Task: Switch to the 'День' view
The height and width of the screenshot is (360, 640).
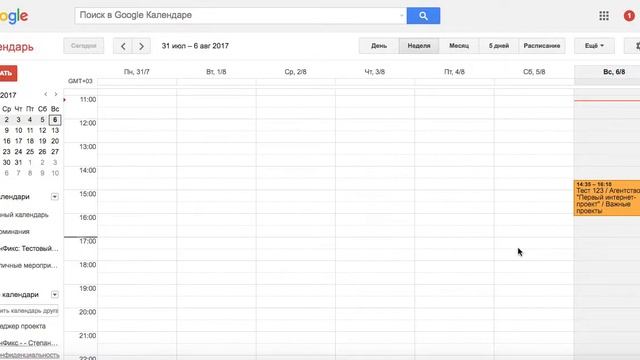Action: pyautogui.click(x=379, y=46)
